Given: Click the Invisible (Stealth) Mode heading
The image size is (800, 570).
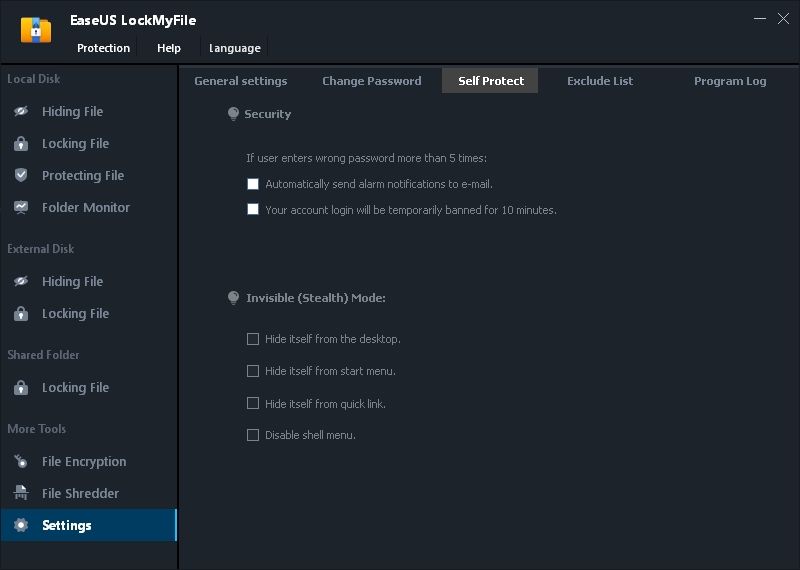Looking at the screenshot, I should [316, 298].
